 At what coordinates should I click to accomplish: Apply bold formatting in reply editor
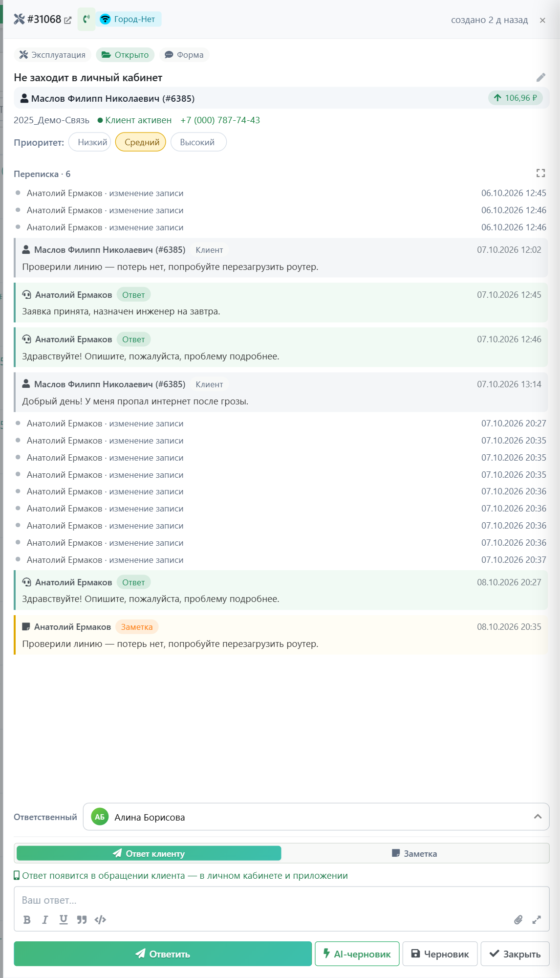pyautogui.click(x=27, y=920)
